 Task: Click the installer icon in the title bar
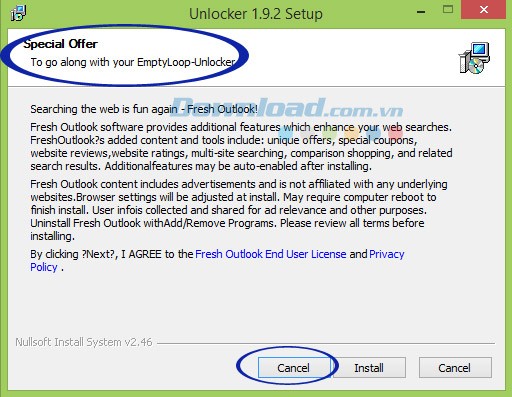point(19,13)
